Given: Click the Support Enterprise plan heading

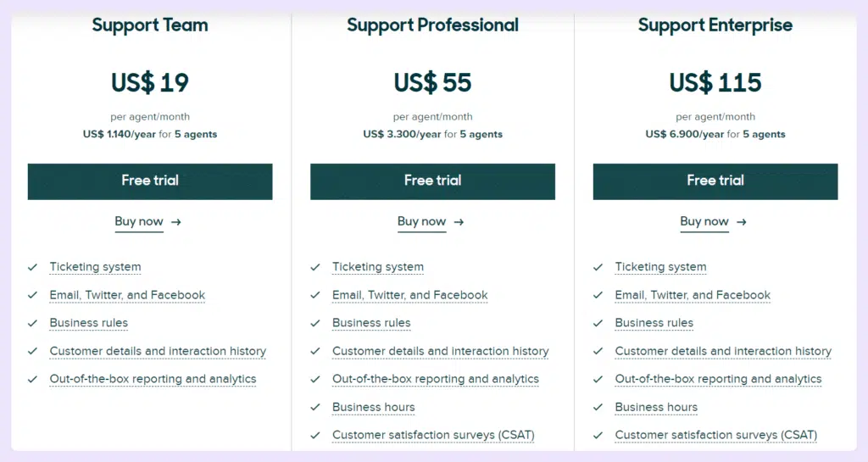Looking at the screenshot, I should [x=715, y=25].
